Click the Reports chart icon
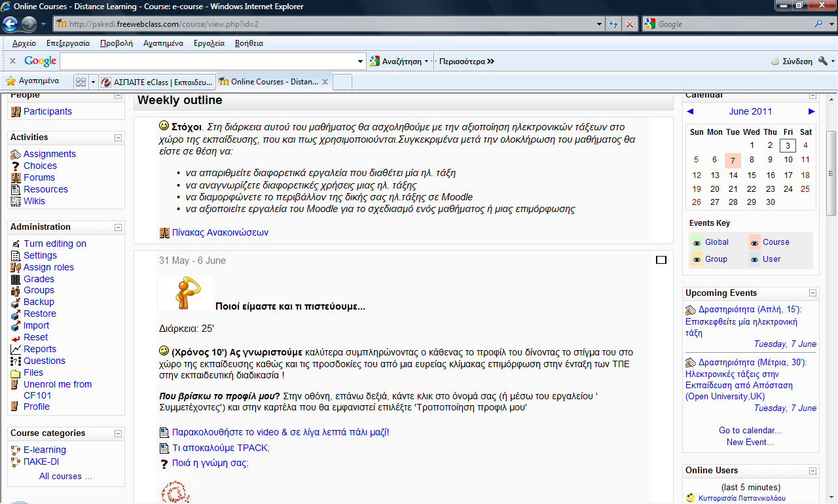Image resolution: width=838 pixels, height=504 pixels. click(16, 349)
